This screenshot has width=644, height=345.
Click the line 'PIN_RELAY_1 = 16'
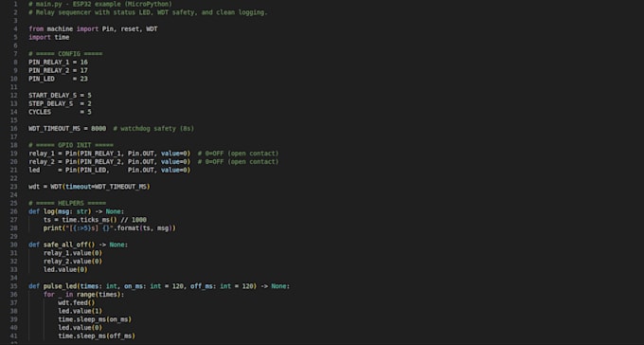59,63
